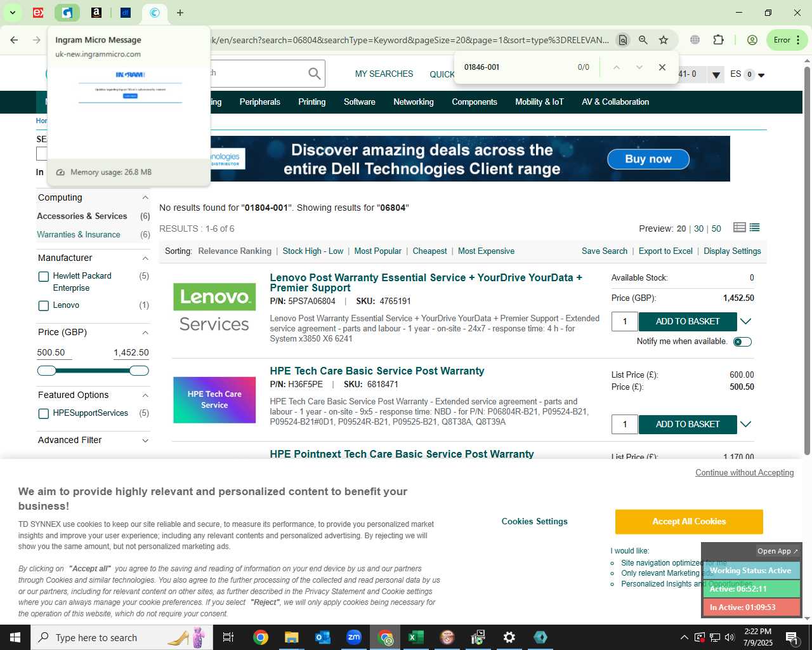Click the Google Lens search icon in address bar

coord(623,40)
